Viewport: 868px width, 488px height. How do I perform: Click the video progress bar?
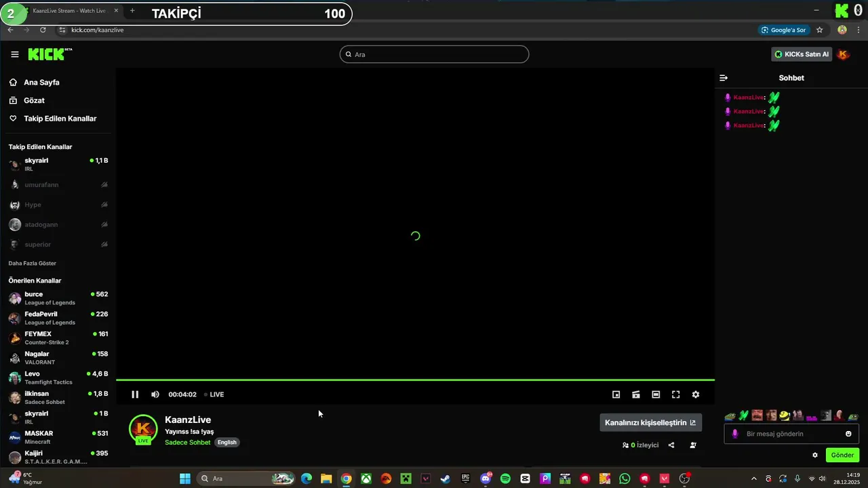pyautogui.click(x=415, y=380)
